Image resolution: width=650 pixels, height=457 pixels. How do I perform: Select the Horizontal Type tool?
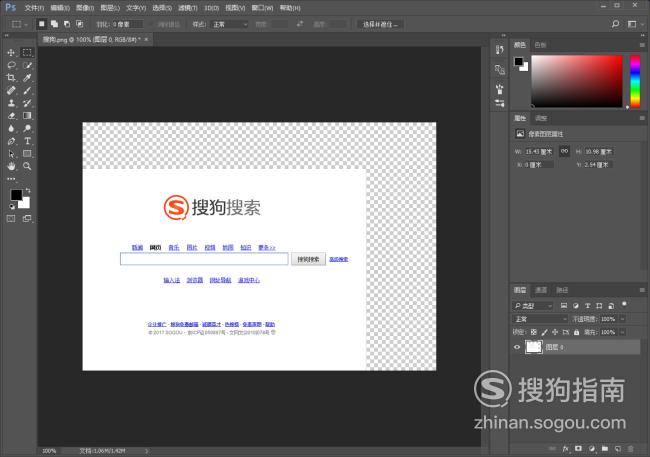click(27, 141)
